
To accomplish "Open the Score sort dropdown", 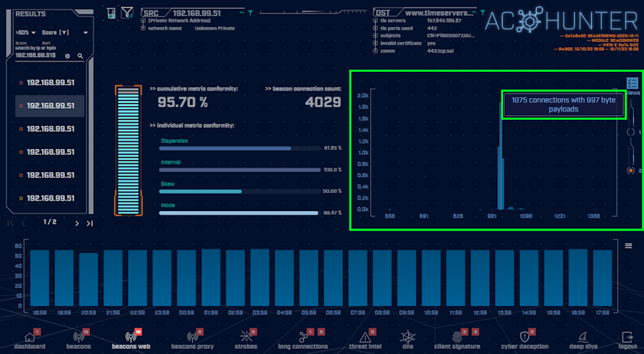I will coord(65,32).
